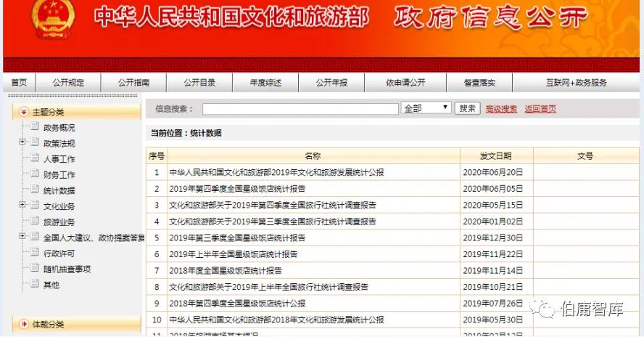The height and width of the screenshot is (337, 644).
Task: Click the 搜索 search button
Action: (467, 108)
